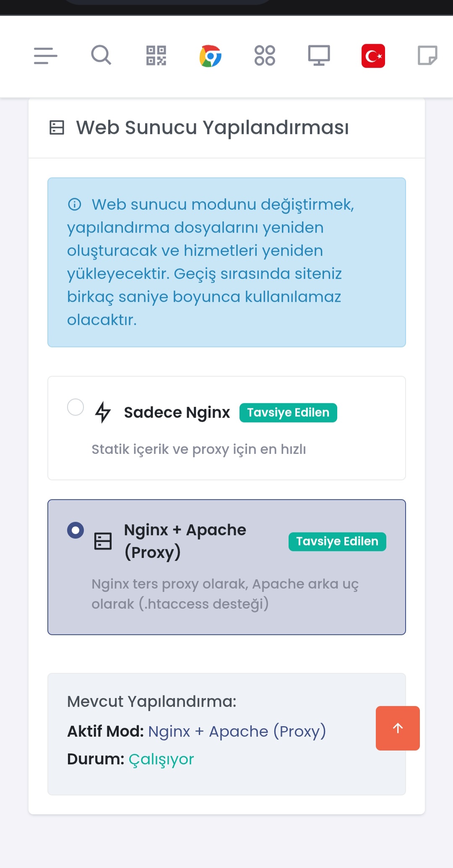Click the lightning bolt icon beside Sadece Nginx
The height and width of the screenshot is (868, 453).
click(x=103, y=412)
